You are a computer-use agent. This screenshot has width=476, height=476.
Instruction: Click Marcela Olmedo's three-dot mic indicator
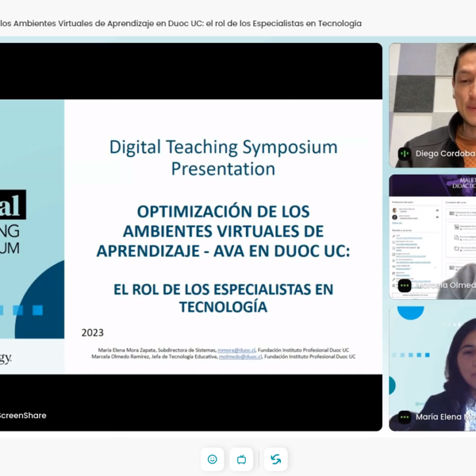pyautogui.click(x=404, y=286)
